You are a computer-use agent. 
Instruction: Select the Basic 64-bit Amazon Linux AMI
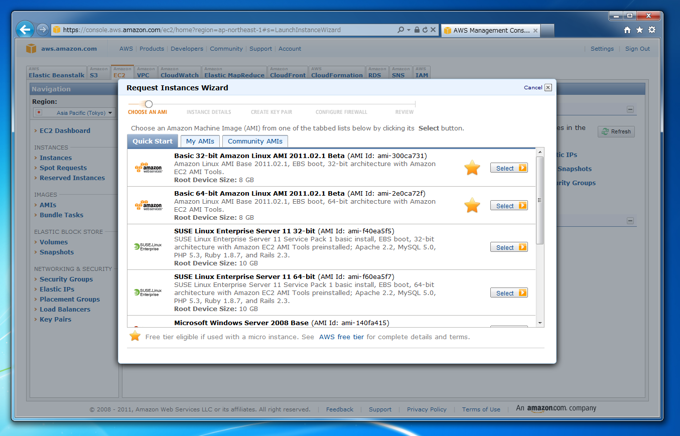click(x=509, y=206)
